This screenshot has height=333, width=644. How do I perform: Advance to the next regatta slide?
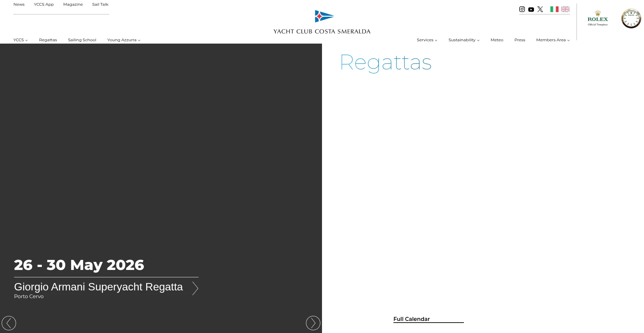[x=313, y=323]
